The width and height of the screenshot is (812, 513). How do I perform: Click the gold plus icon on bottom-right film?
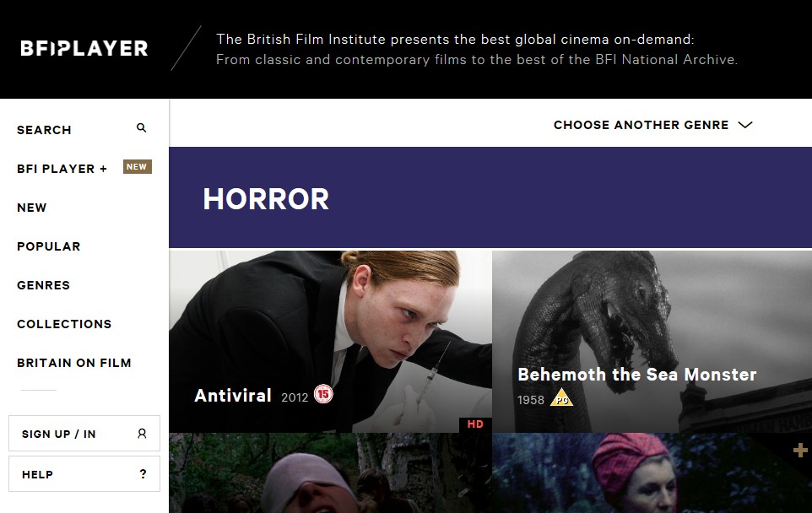pyautogui.click(x=801, y=450)
